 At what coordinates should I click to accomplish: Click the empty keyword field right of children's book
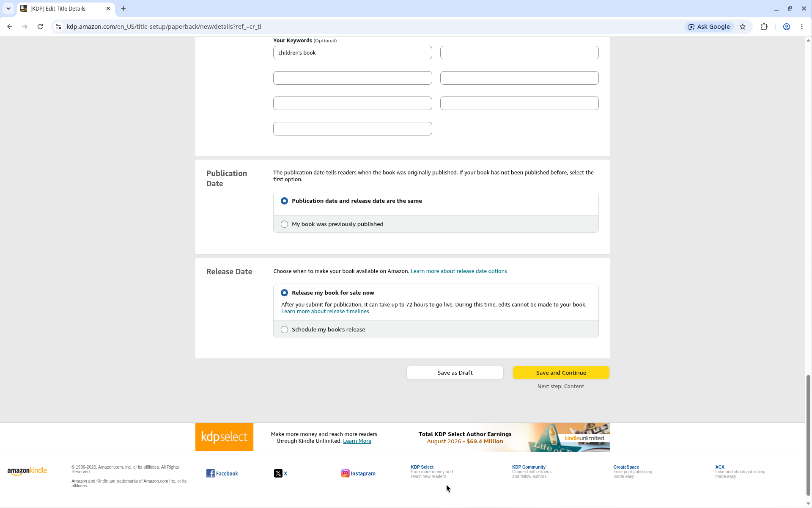tap(519, 52)
